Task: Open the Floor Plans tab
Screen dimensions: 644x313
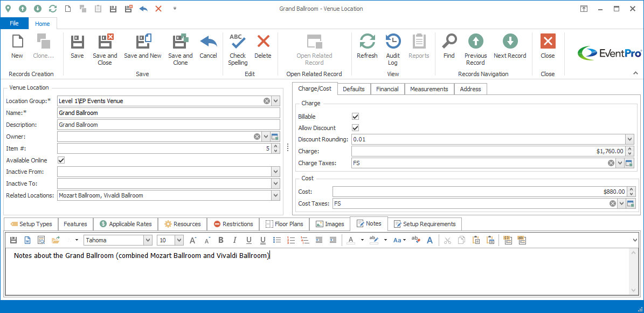Action: [284, 224]
